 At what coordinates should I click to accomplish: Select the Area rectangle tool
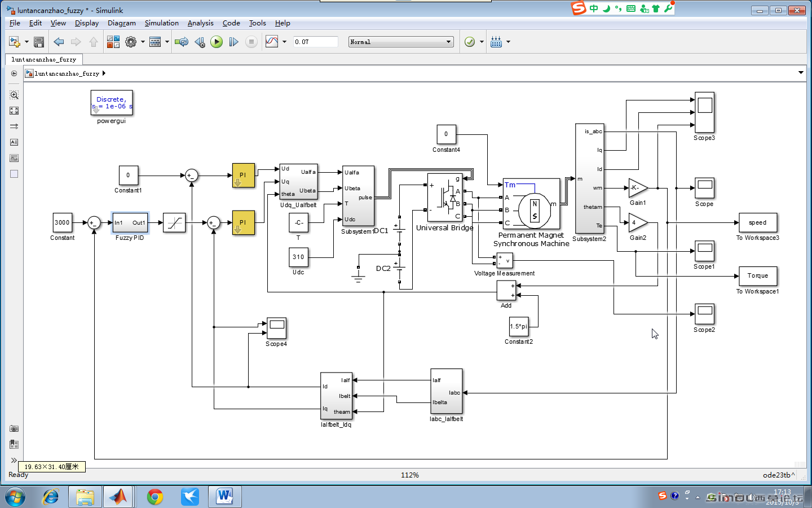coord(14,174)
